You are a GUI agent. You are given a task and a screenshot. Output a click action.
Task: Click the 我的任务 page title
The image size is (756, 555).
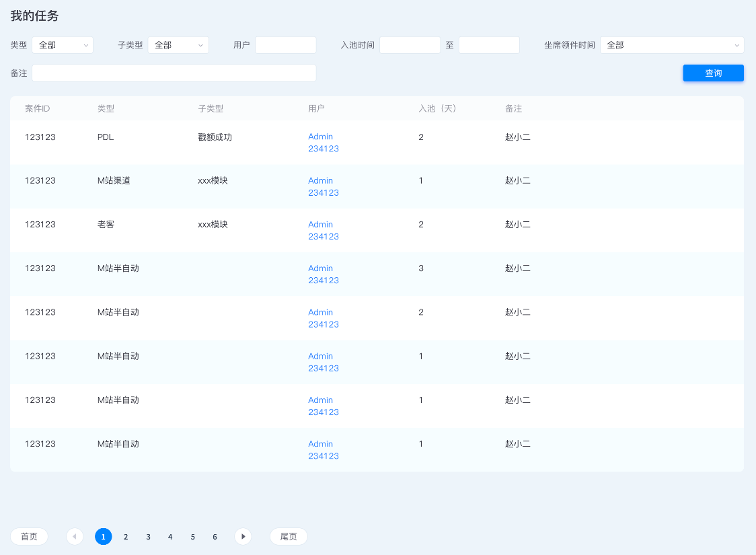click(35, 16)
